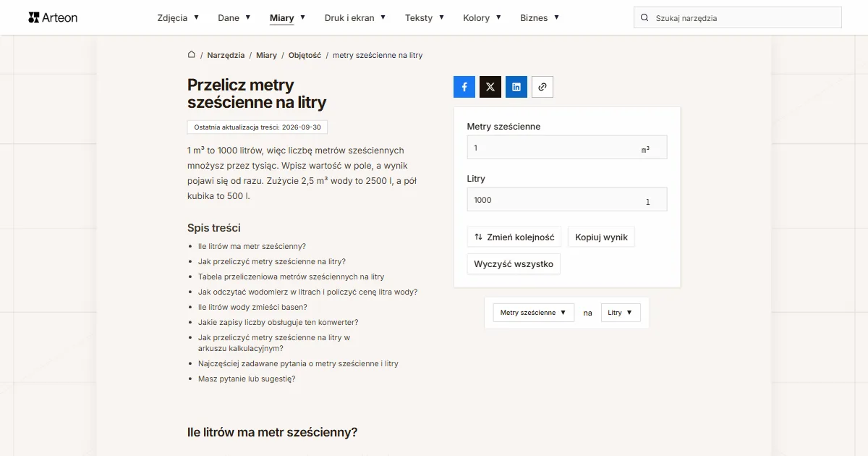Open 'Najczęściej zadawane pytania' contents link
868x456 pixels.
click(x=298, y=363)
